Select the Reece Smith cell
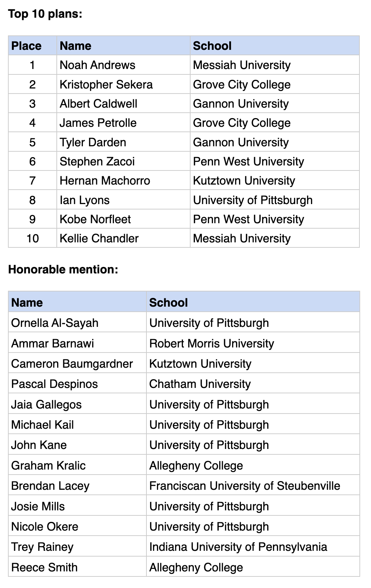This screenshot has height=588, width=371. pyautogui.click(x=44, y=567)
